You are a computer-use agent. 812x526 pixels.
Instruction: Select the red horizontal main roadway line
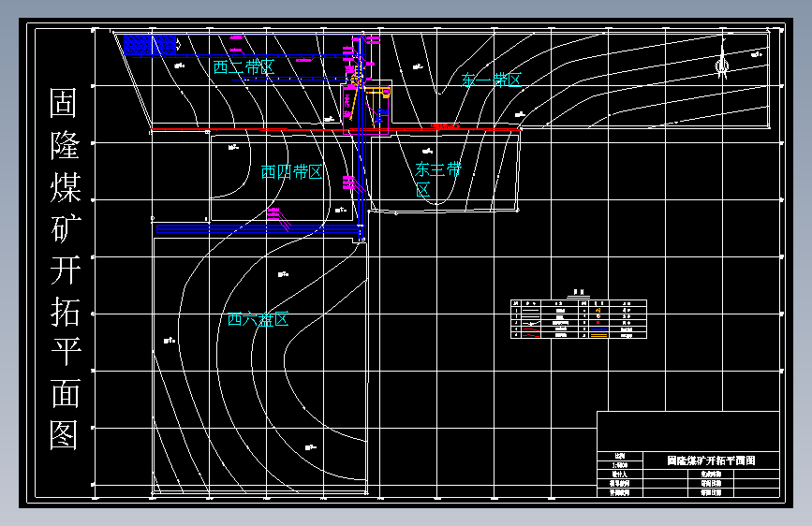pyautogui.click(x=335, y=129)
